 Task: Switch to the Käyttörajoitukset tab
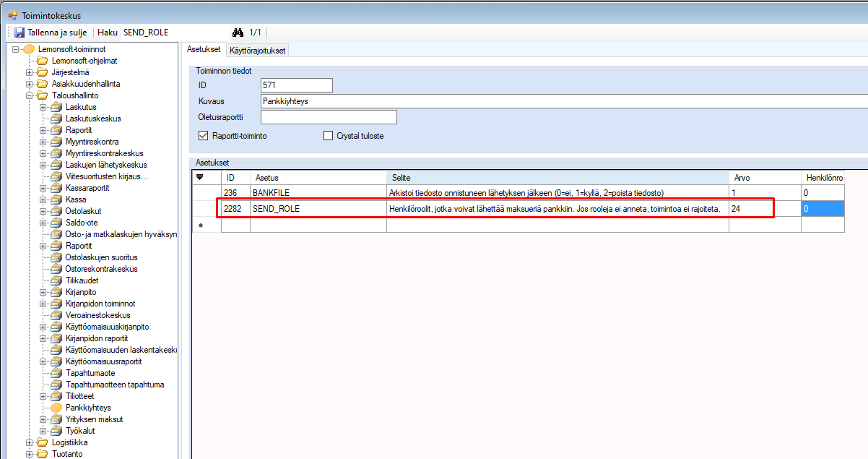coord(257,51)
